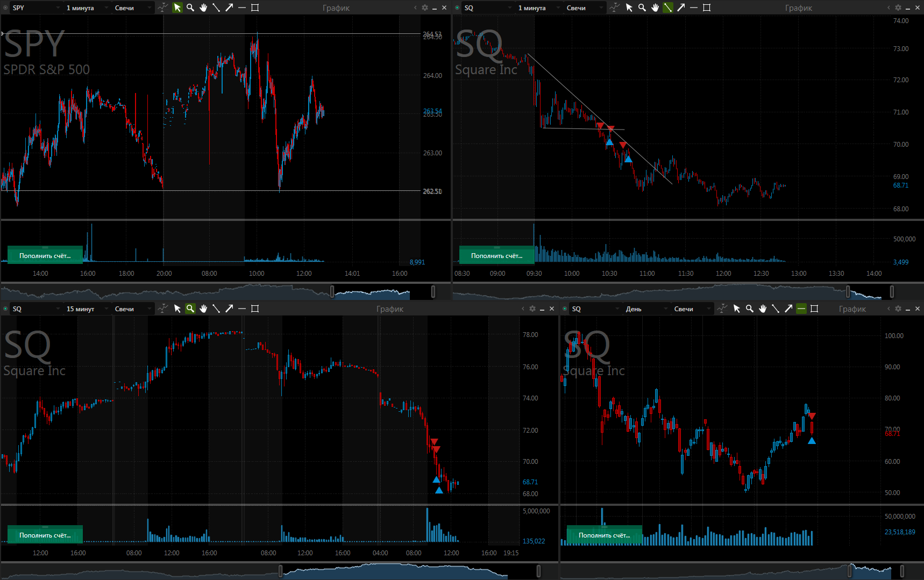Pick line tool in SQ 15-minute chart

216,309
